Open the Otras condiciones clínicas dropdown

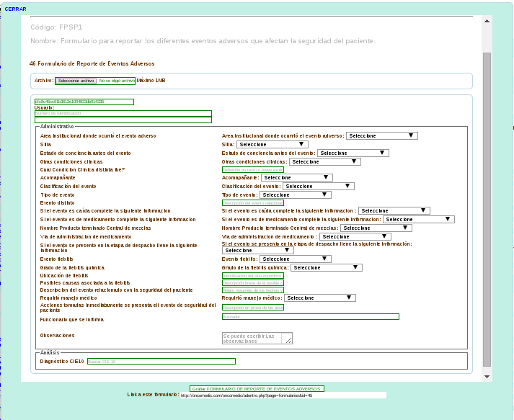324,161
